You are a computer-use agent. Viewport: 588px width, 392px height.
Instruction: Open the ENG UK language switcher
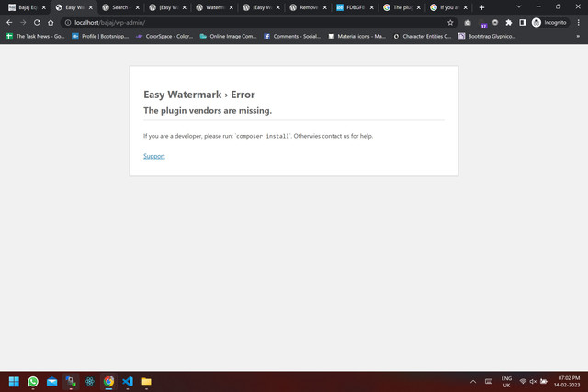[506, 382]
